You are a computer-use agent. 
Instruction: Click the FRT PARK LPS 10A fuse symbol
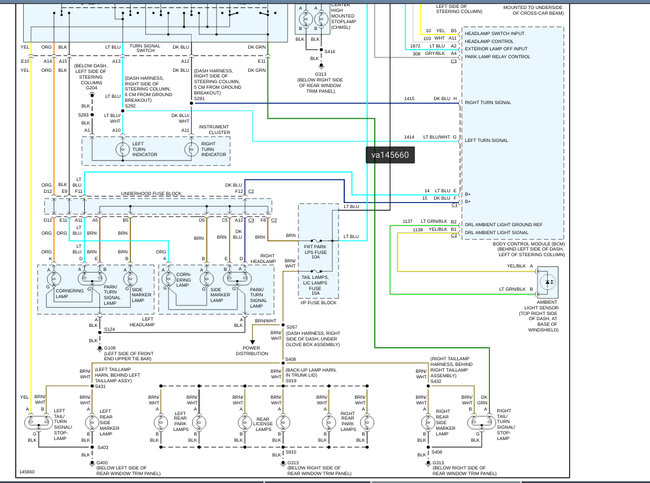point(317,240)
